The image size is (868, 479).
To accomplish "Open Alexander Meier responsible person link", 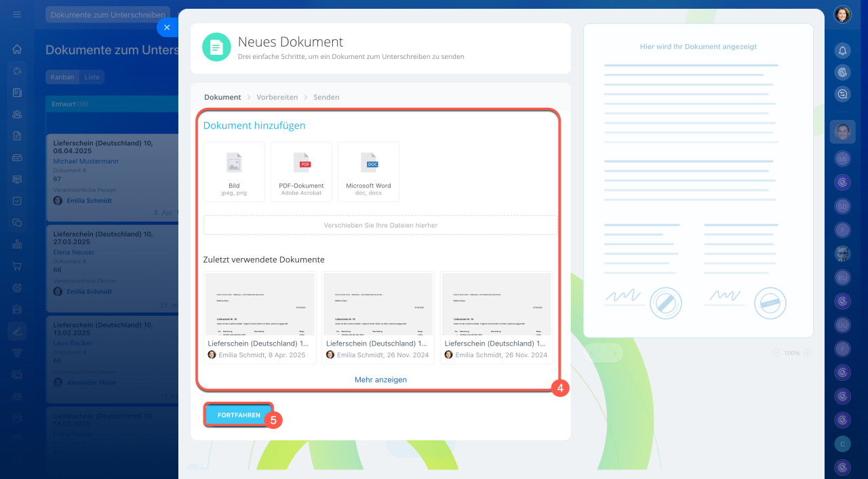I will pyautogui.click(x=91, y=382).
